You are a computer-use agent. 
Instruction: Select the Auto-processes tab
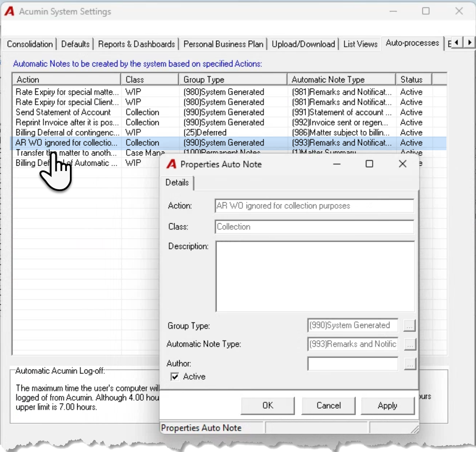412,43
